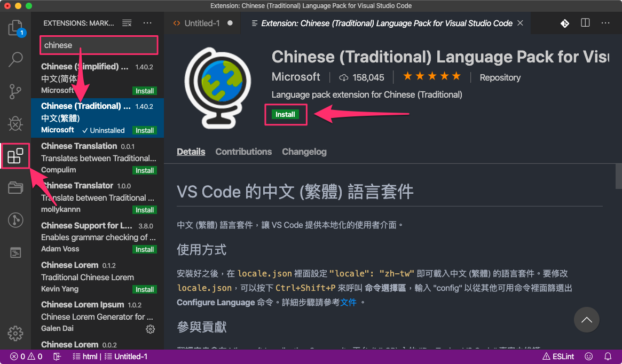Image resolution: width=622 pixels, height=364 pixels.
Task: Open the editor more actions ellipsis
Action: 605,23
